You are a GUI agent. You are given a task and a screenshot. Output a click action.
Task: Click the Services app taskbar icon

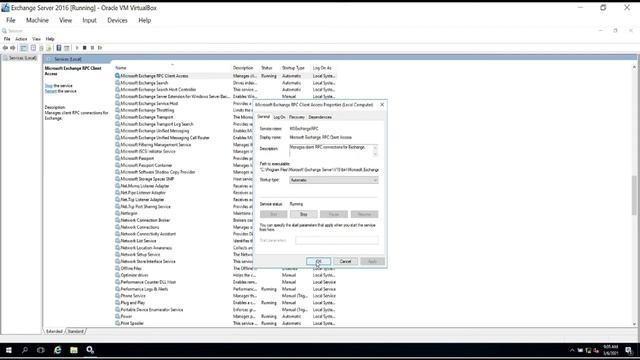point(90,350)
